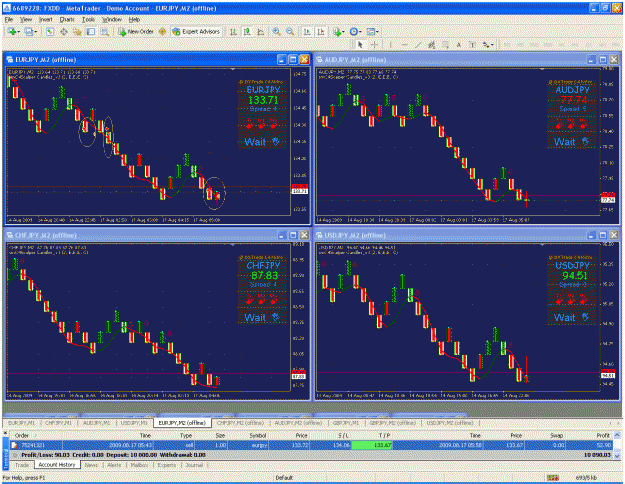Activate the crosshair cursor mode

point(374,45)
